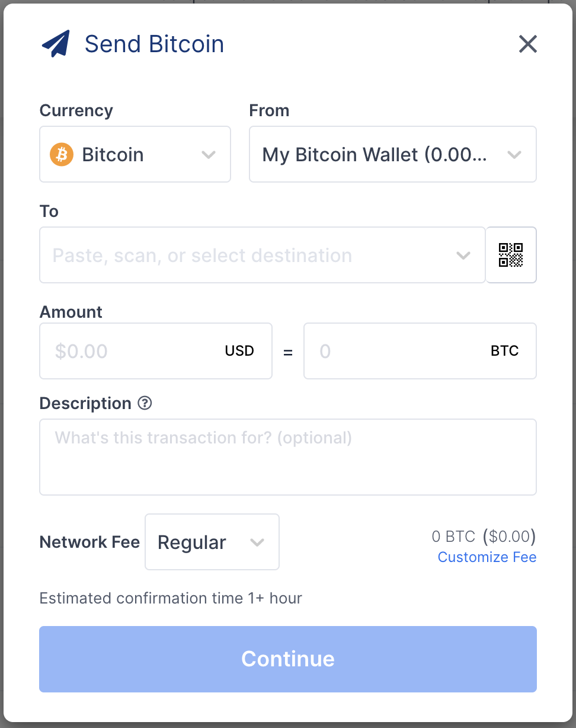Screen dimensions: 576x728
Task: Click the Customize Fee link
Action: point(487,557)
